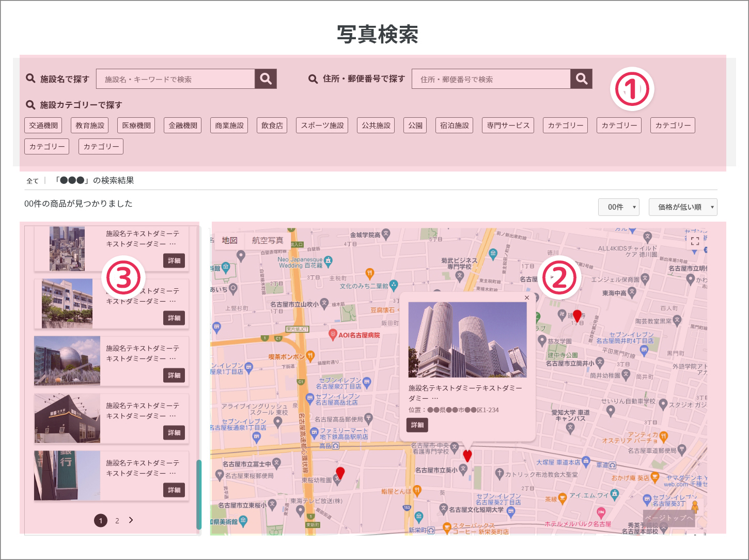This screenshot has height=560, width=749.
Task: Click the red map pin below the popup
Action: (467, 456)
